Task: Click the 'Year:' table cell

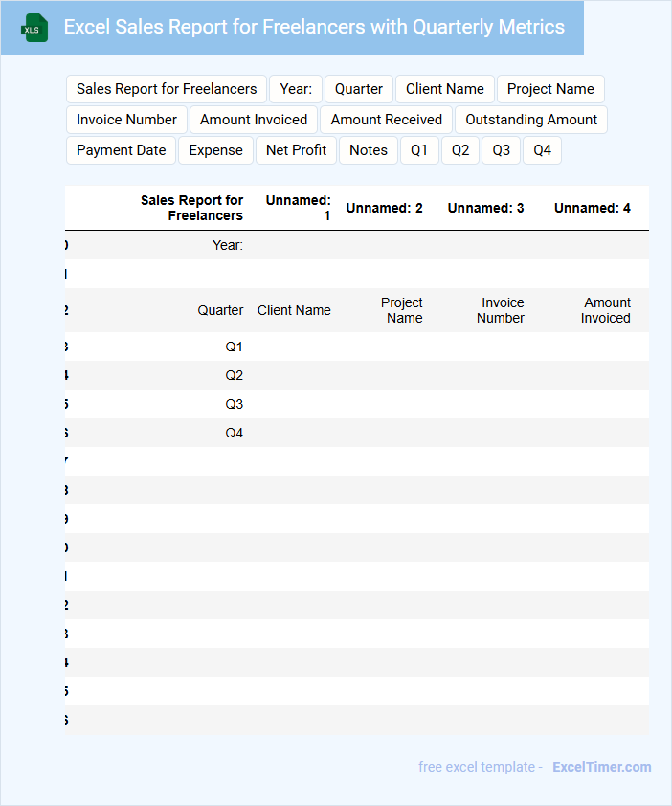Action: click(x=227, y=245)
